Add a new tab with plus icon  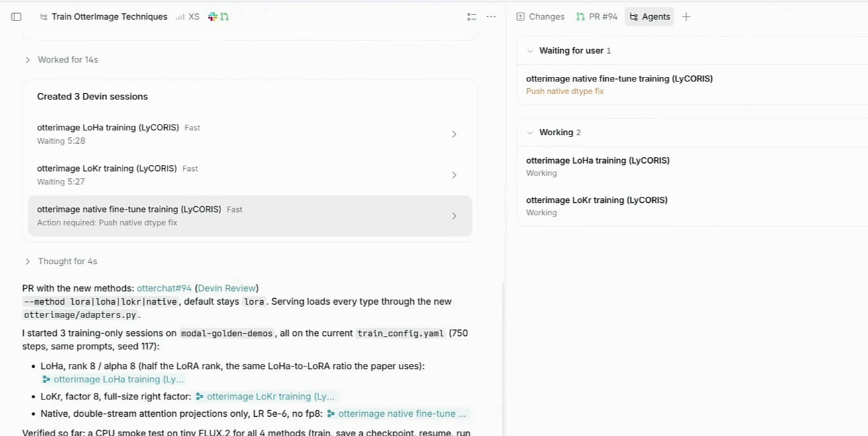pyautogui.click(x=686, y=17)
